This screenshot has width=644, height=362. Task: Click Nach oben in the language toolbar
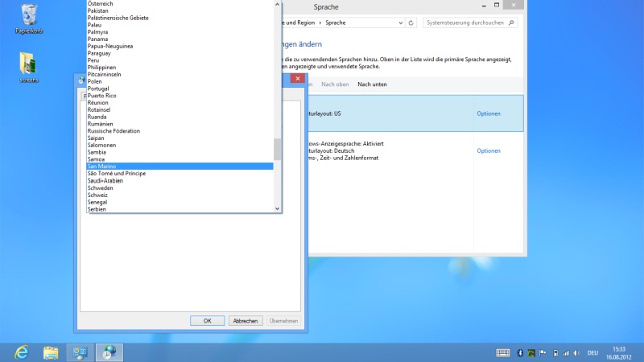(x=335, y=84)
